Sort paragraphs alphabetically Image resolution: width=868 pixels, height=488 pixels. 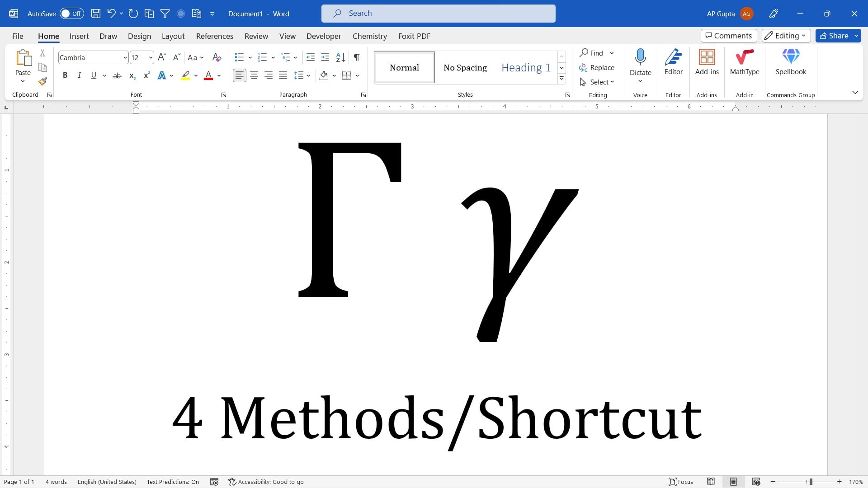(341, 57)
